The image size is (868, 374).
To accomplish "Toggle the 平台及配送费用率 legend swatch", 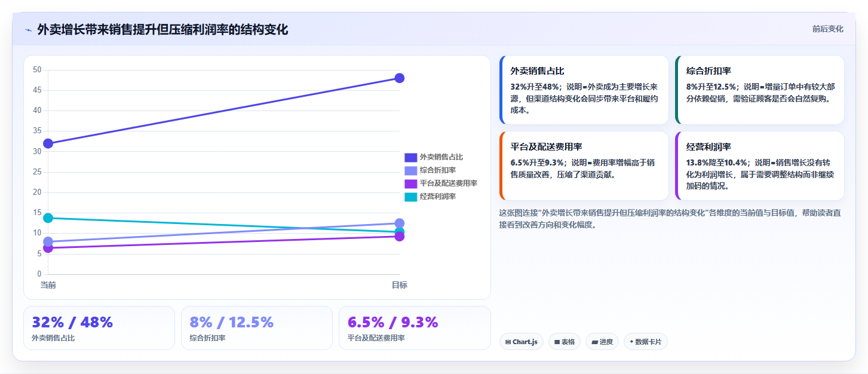I will click(410, 184).
